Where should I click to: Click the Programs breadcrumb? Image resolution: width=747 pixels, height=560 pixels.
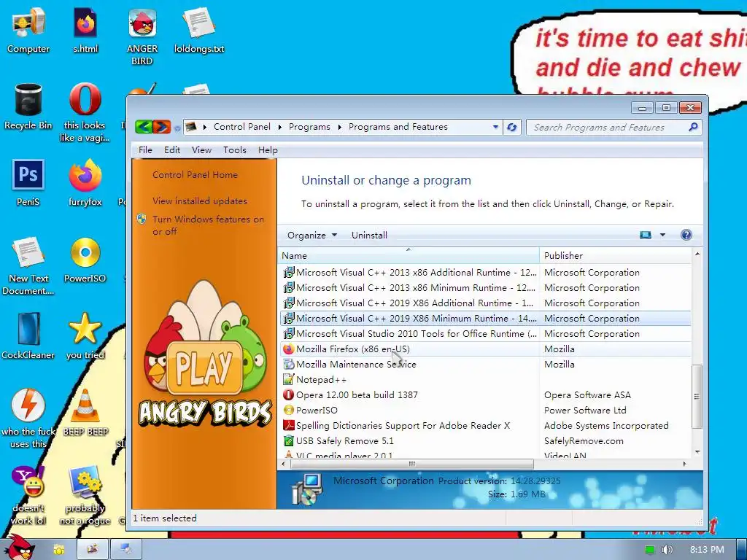coord(309,127)
